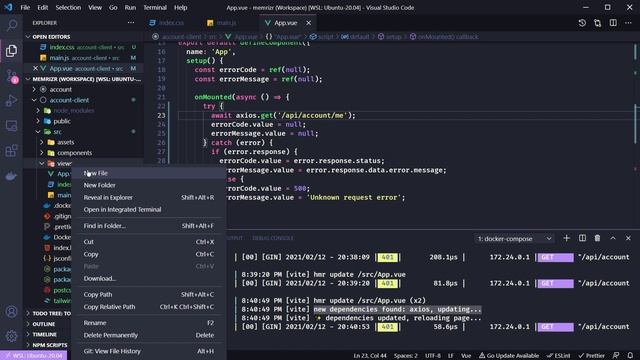
Task: Select New Folder from context menu
Action: (149, 185)
